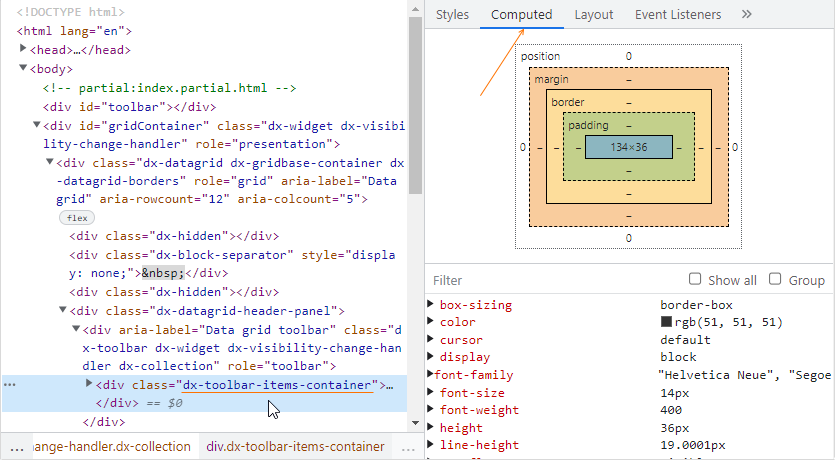The height and width of the screenshot is (460, 835).
Task: Focus the Filter input field
Action: click(x=550, y=281)
